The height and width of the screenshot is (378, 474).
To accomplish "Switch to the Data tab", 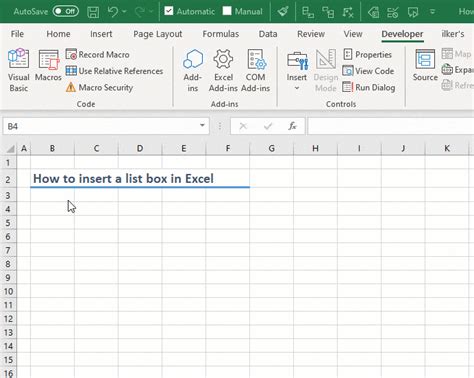I will pyautogui.click(x=268, y=34).
